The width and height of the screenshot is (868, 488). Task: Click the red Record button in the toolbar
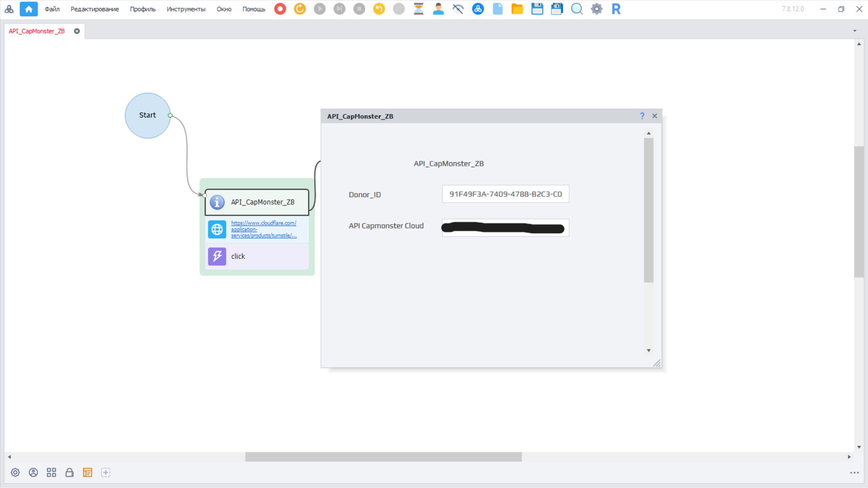point(280,9)
